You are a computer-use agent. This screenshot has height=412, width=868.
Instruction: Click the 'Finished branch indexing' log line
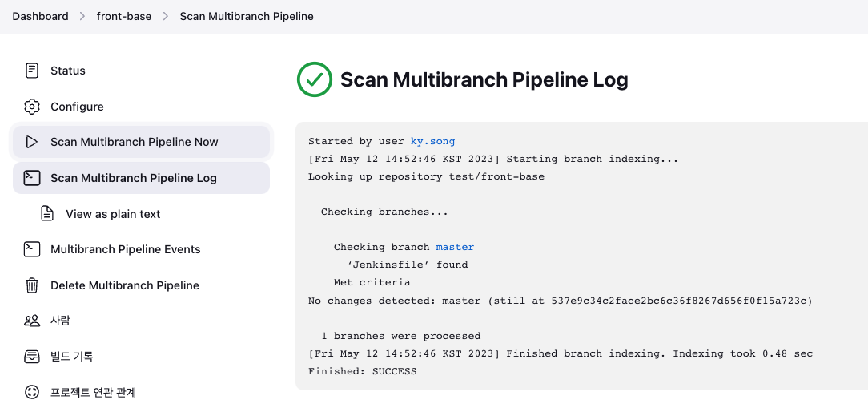pyautogui.click(x=561, y=353)
